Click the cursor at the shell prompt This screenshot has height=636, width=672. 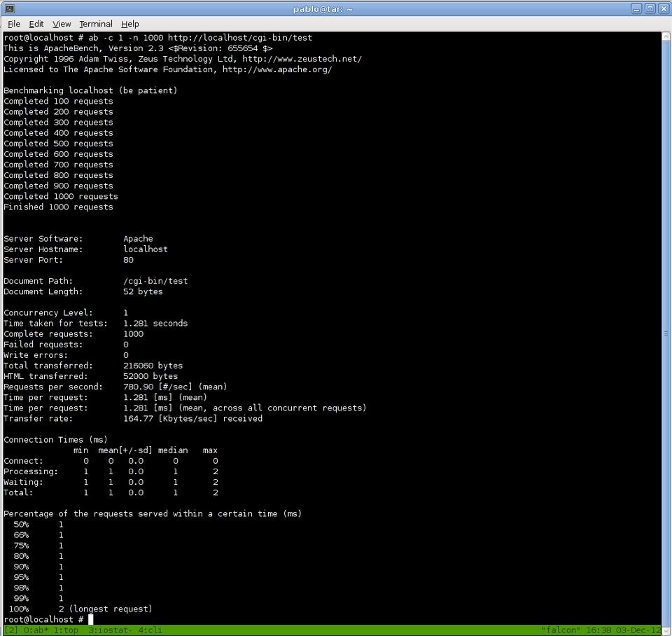coord(91,620)
